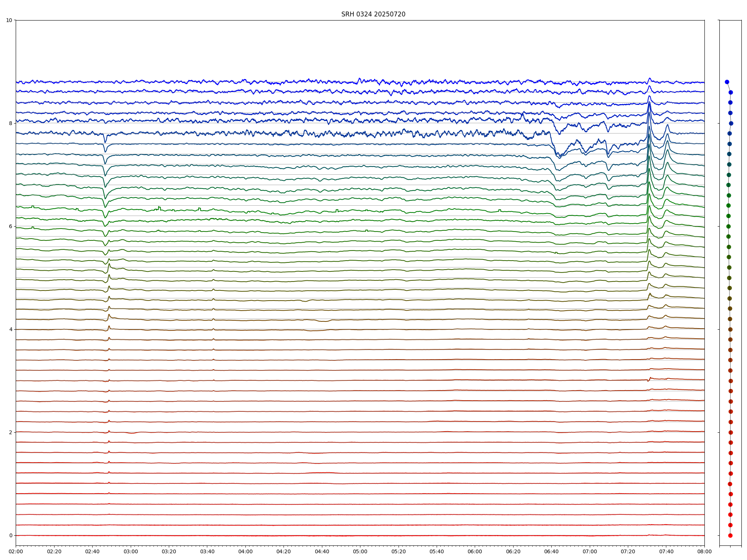Click the bottommost red dot in side panel
The width and height of the screenshot is (747, 560).
(730, 535)
